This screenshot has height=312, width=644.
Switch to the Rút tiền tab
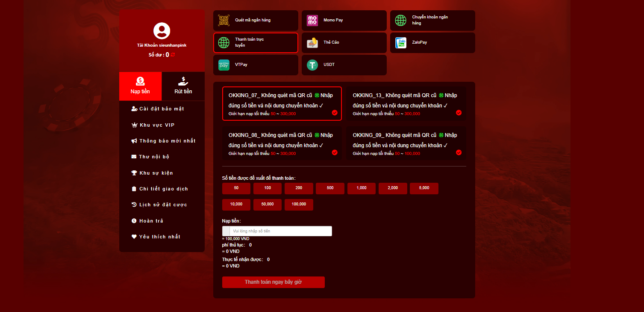(183, 86)
